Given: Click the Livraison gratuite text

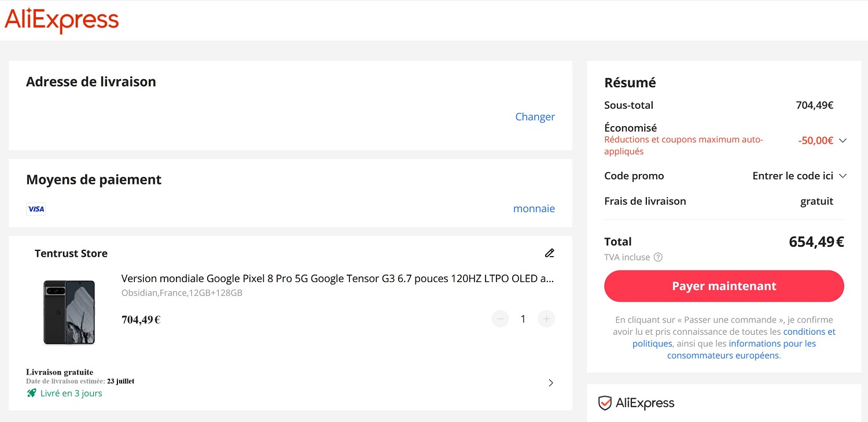Looking at the screenshot, I should pyautogui.click(x=60, y=372).
